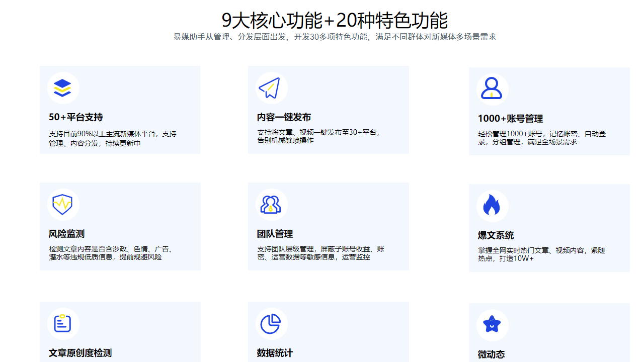Click the 团队管理 heading
644x362 pixels.
[271, 234]
